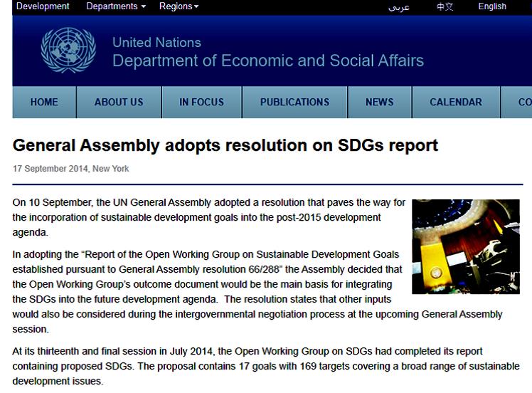
Task: Click the paragraph starting 'On 10 September'
Action: 209,217
